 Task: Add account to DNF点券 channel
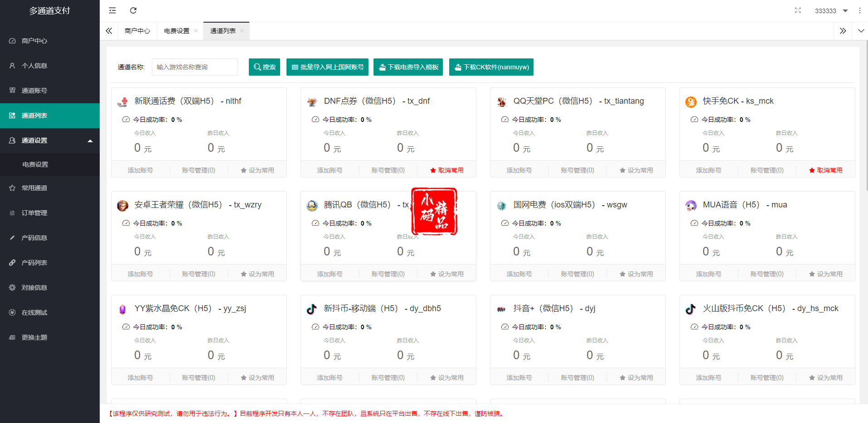point(330,170)
